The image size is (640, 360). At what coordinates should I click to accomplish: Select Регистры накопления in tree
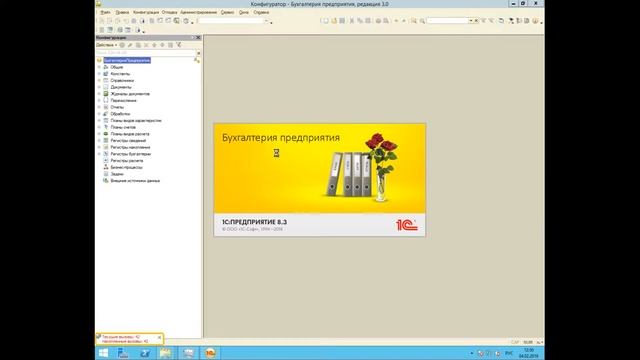(x=130, y=147)
